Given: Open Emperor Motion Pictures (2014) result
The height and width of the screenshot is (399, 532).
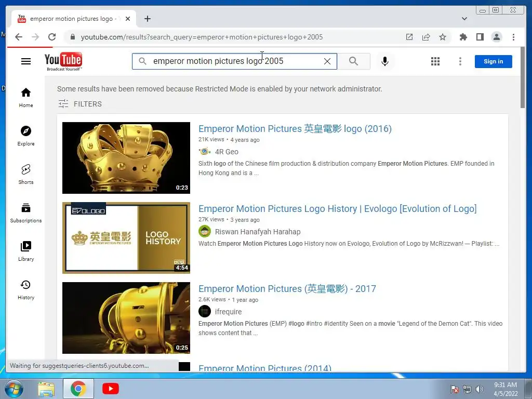Looking at the screenshot, I should point(264,368).
